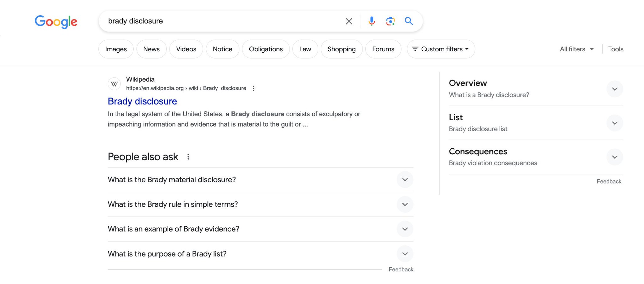
Task: Click the blue magnifier search icon
Action: point(409,21)
